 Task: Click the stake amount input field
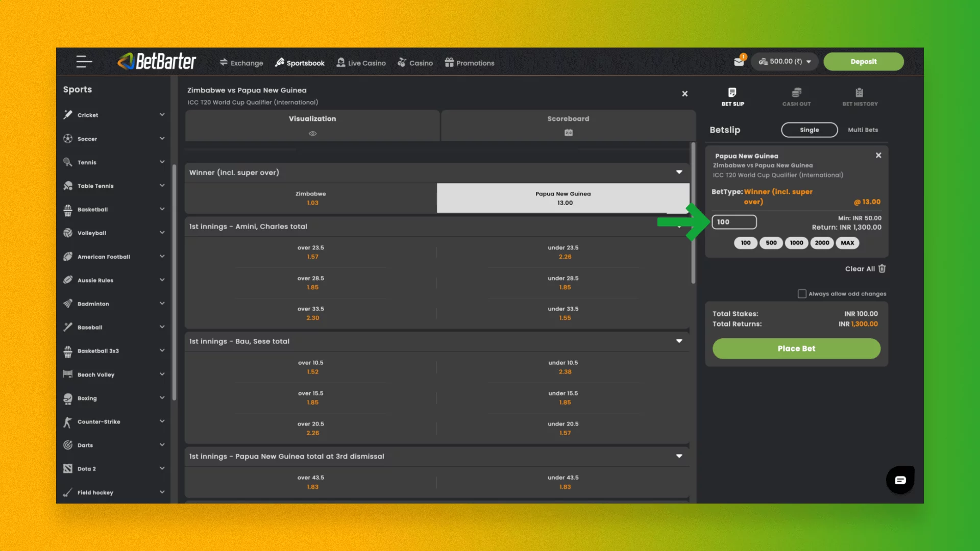point(734,222)
